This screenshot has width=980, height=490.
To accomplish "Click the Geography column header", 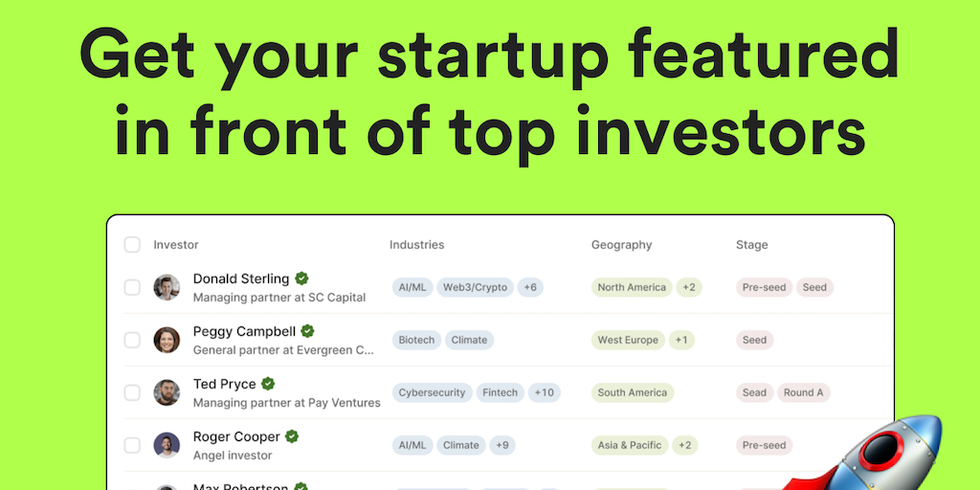I will (621, 245).
